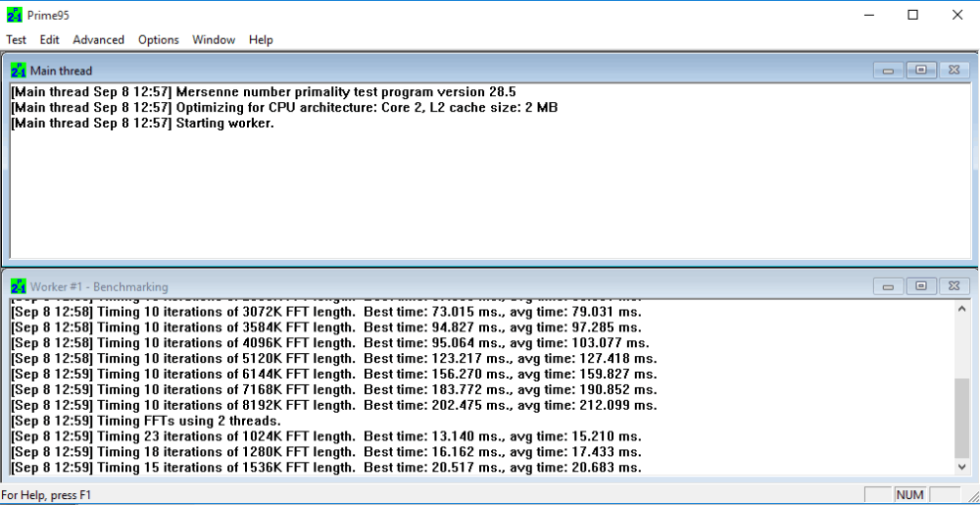Minimize the Main thread child window
980x505 pixels.
pos(888,70)
